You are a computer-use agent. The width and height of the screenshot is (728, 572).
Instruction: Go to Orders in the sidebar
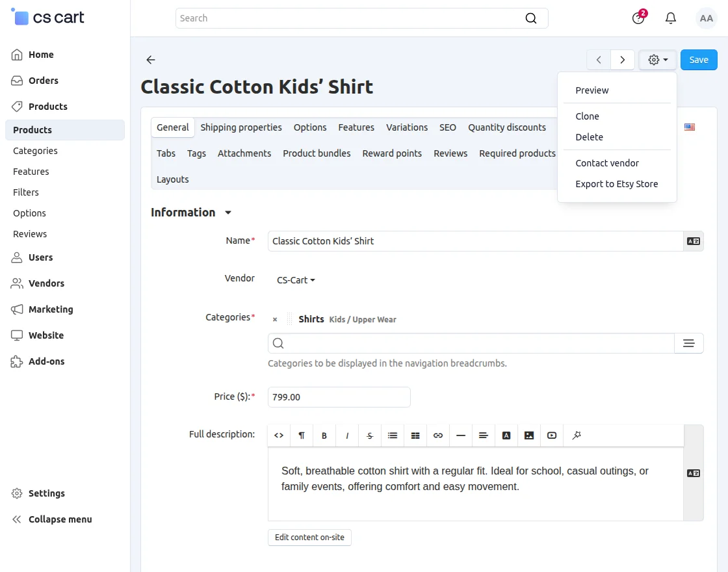tap(35, 81)
